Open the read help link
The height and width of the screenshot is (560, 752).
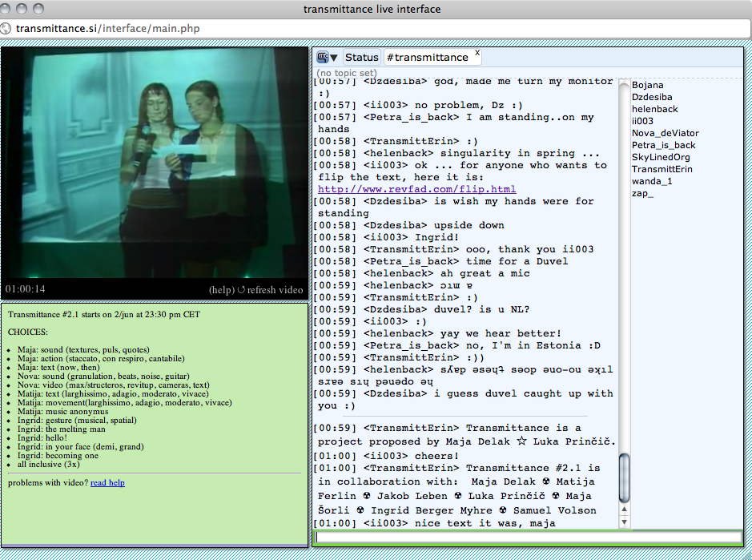click(107, 483)
